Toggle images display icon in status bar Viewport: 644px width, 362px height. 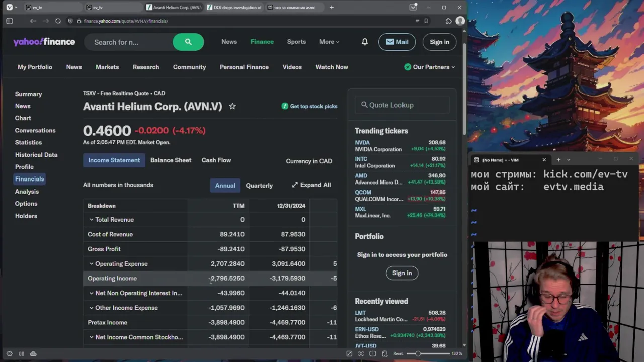click(x=373, y=354)
